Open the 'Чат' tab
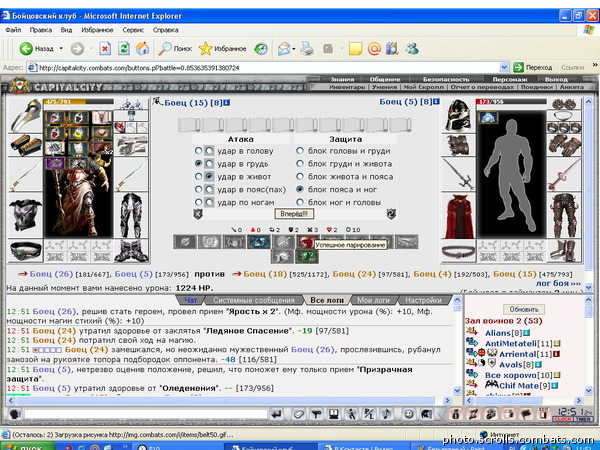Viewport: 600px width, 450px height. (x=190, y=300)
